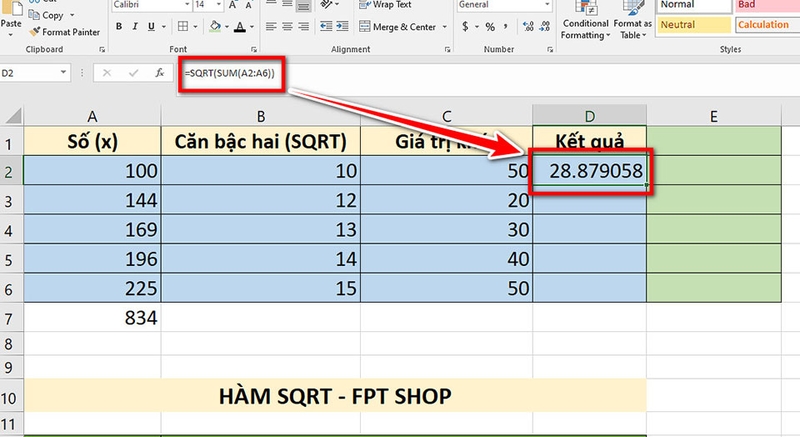
Task: Apply the Neutral cell style
Action: pos(694,24)
